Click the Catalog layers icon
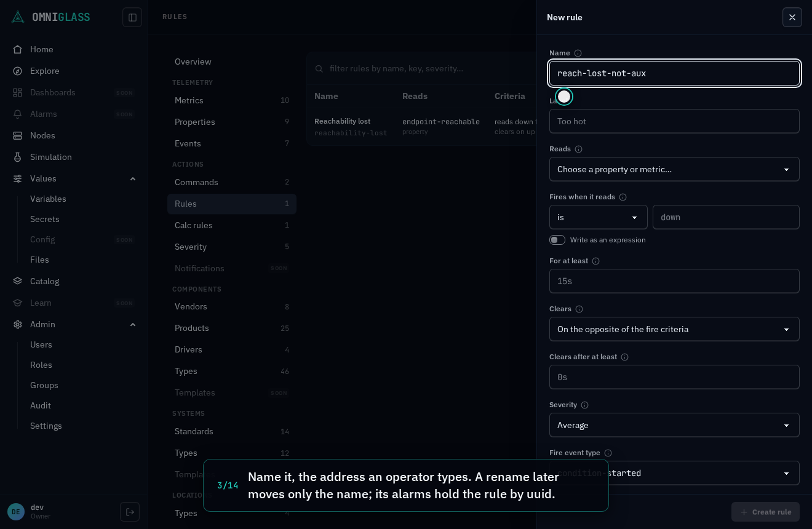This screenshot has height=529, width=812. pyautogui.click(x=18, y=281)
